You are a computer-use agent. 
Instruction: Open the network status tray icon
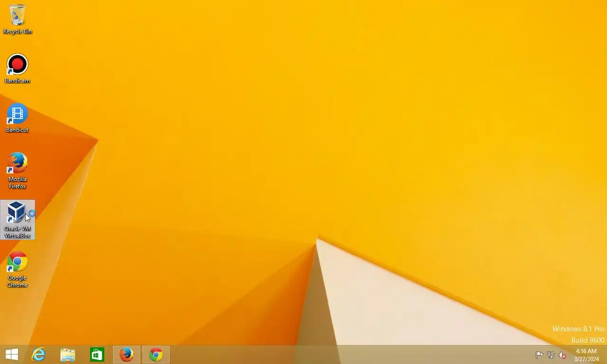pos(551,355)
